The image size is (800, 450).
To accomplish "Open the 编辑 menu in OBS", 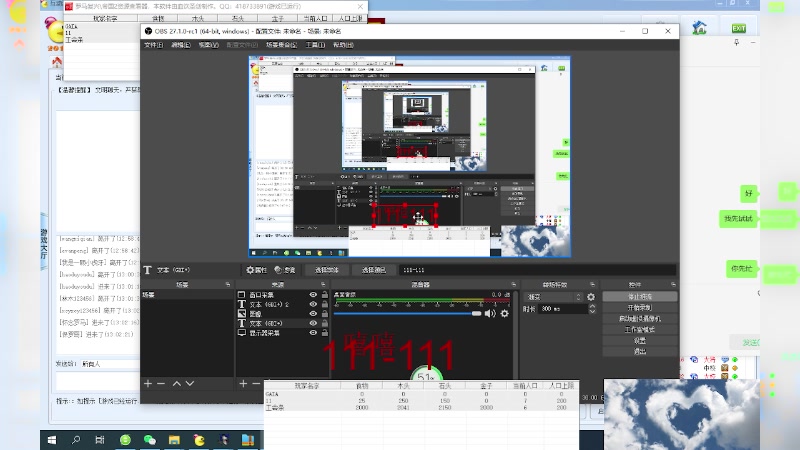I will (181, 45).
